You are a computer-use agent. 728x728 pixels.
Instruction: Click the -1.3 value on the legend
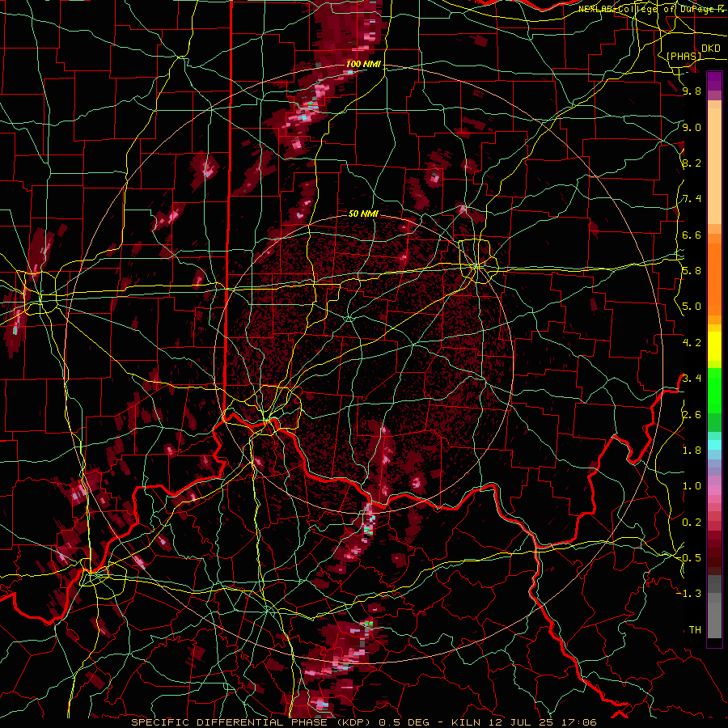[x=688, y=594]
